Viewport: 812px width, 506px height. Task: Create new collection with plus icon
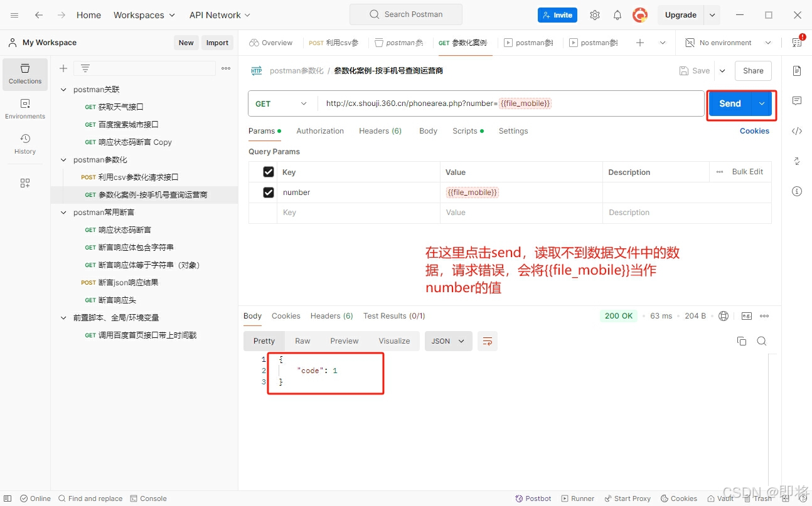(x=63, y=68)
